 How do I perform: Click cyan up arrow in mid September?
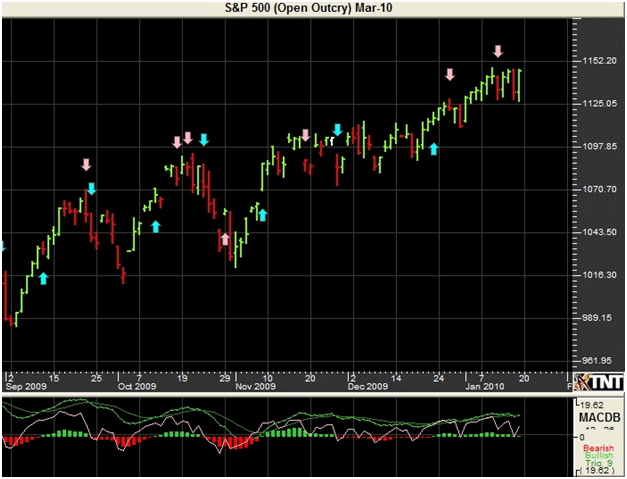(x=44, y=278)
